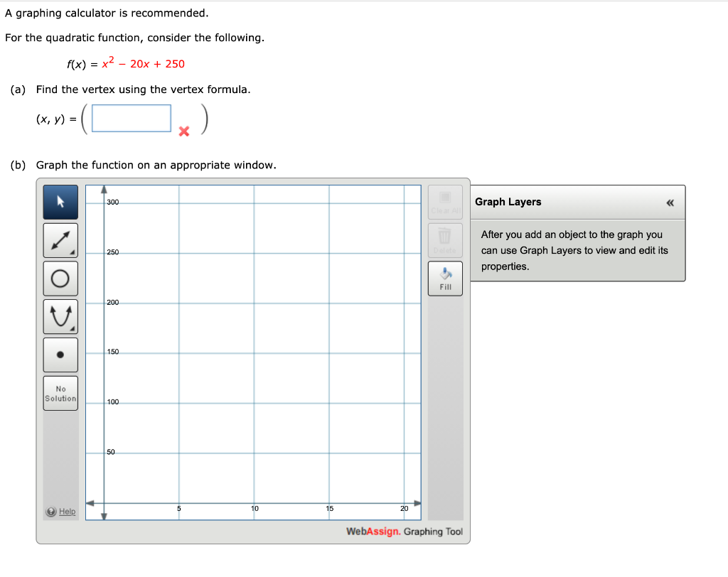
Task: Activate the No Solution toggle button
Action: point(60,393)
